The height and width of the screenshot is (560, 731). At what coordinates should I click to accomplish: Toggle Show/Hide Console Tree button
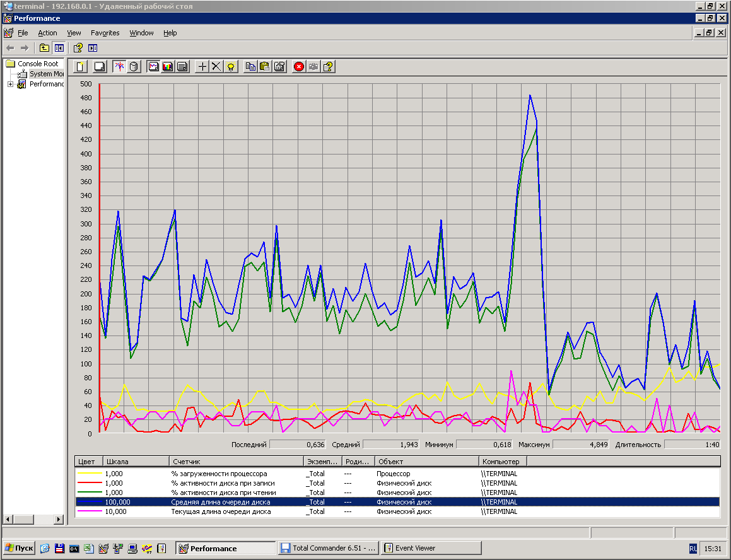(x=59, y=48)
